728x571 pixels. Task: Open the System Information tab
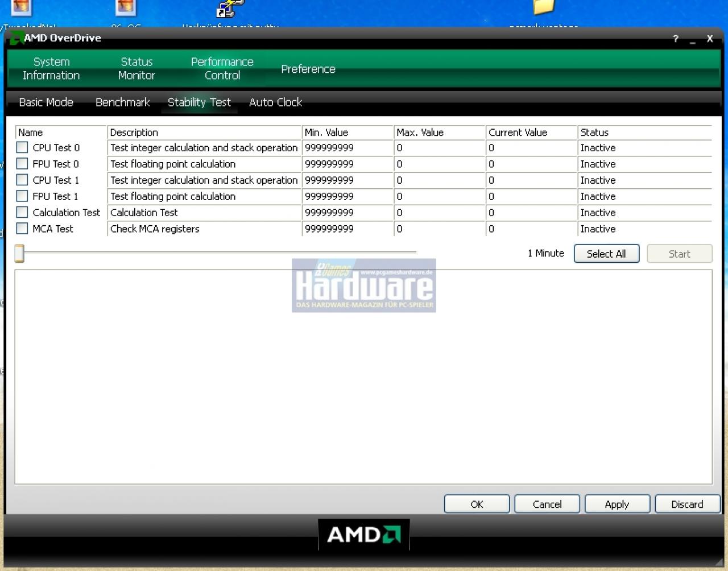(51, 68)
